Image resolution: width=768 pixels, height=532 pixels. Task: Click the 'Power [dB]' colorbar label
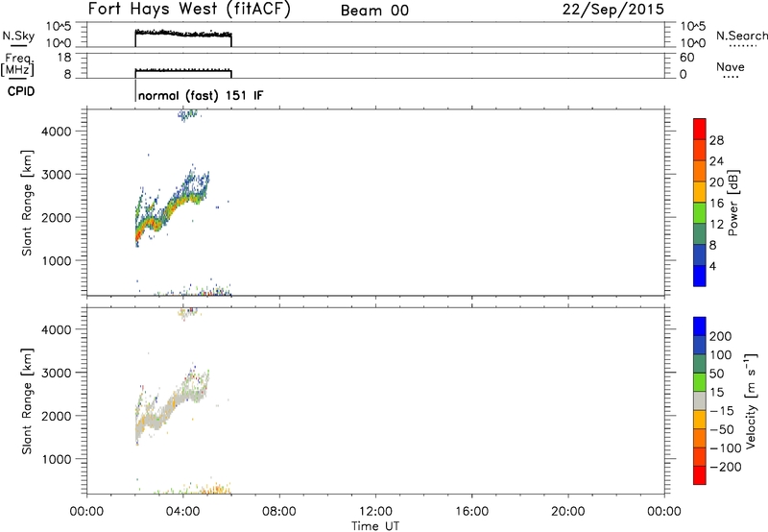point(732,203)
